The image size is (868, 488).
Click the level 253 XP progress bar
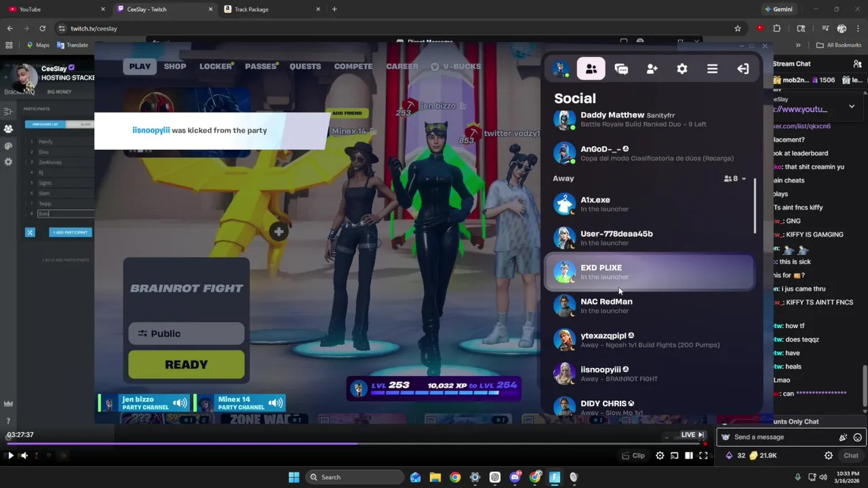tap(446, 394)
